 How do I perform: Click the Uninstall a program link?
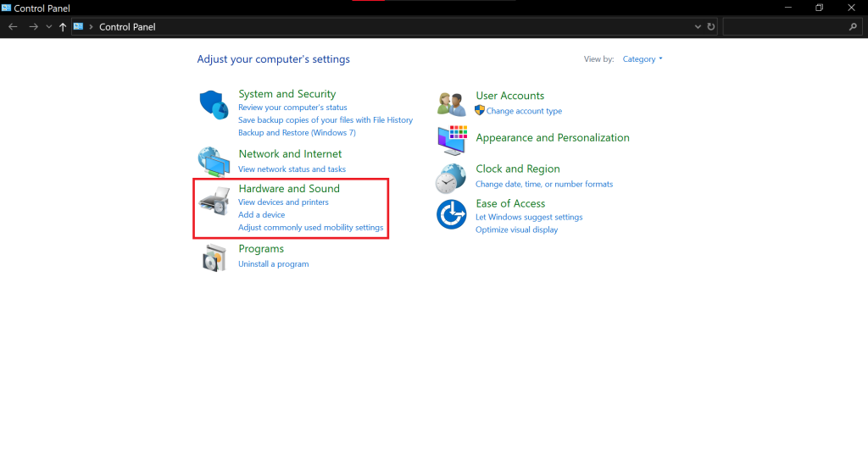(273, 264)
